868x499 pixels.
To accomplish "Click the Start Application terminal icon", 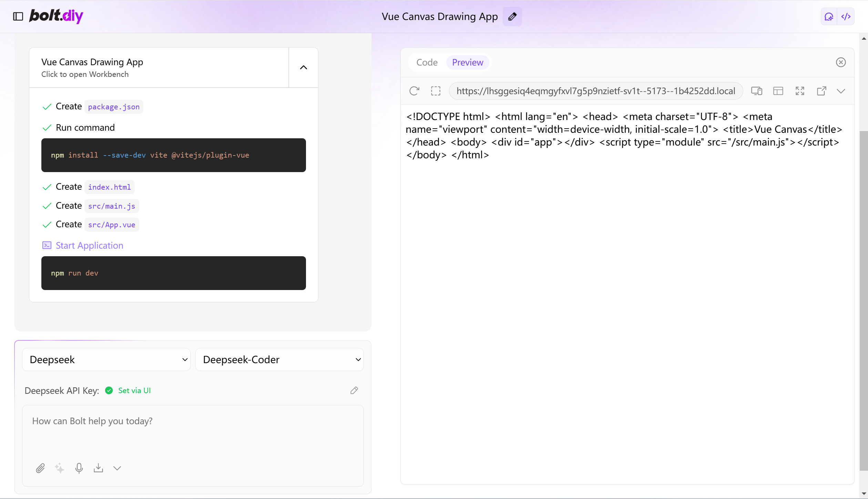I will [x=47, y=246].
